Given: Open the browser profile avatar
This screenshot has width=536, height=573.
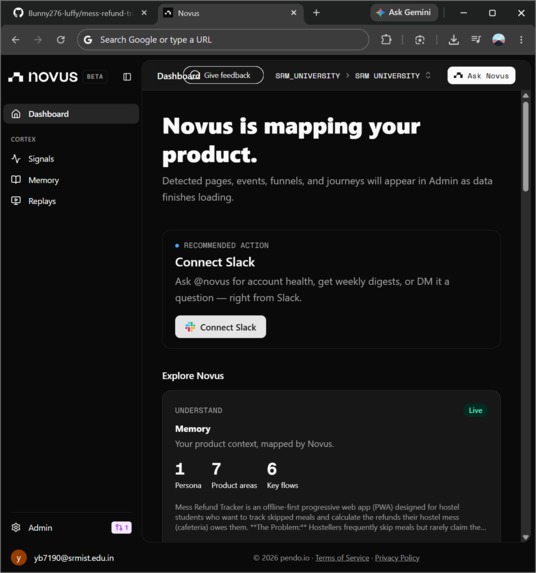Looking at the screenshot, I should coord(498,39).
